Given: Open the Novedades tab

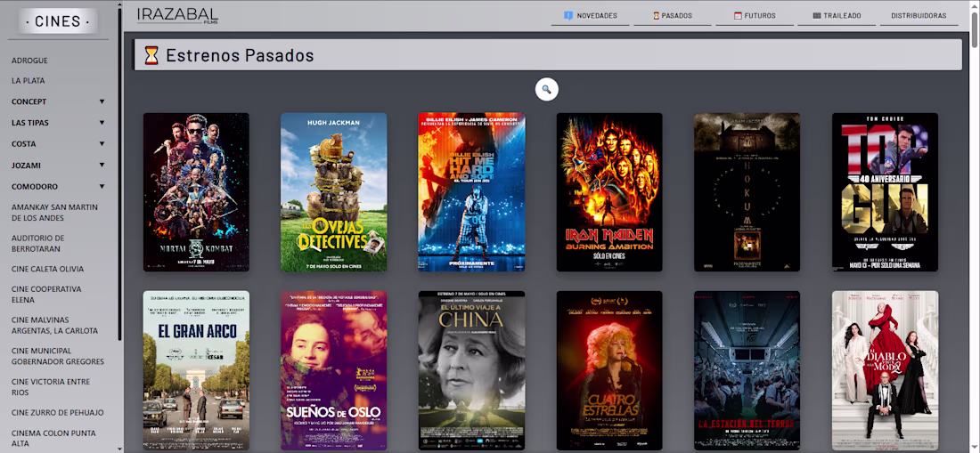Looking at the screenshot, I should [590, 16].
